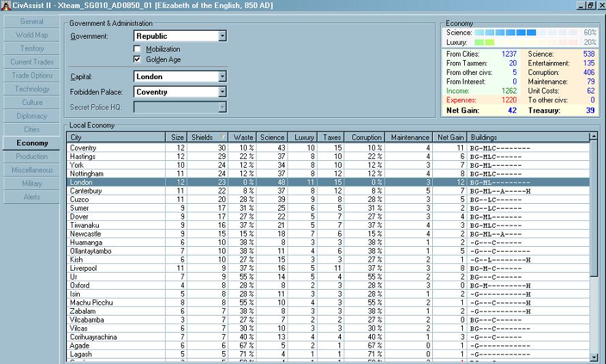Click the Treasury value 39
606x364 pixels.
coord(590,110)
